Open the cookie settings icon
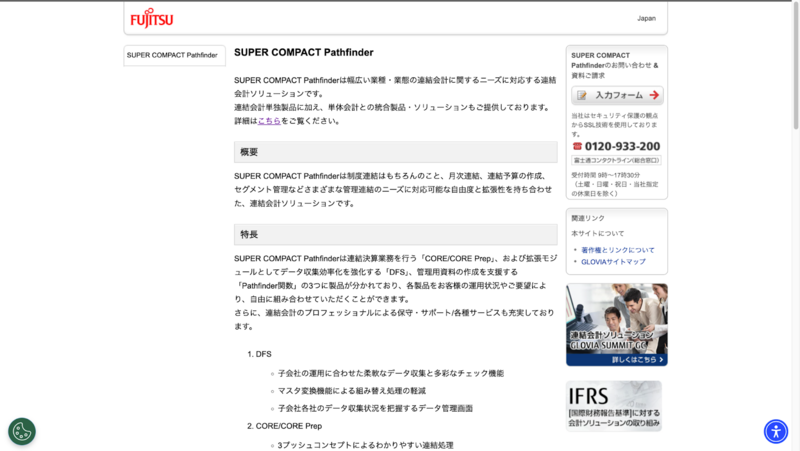800x451 pixels. tap(22, 431)
